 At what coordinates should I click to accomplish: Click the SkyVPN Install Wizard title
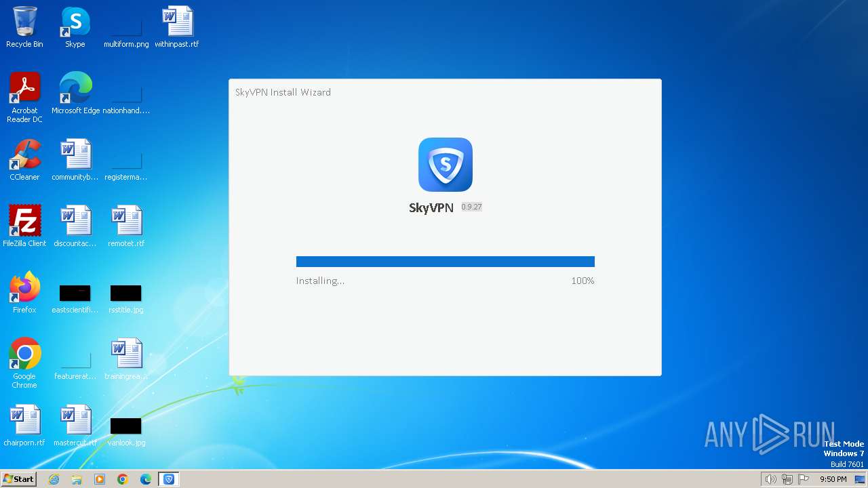point(283,92)
